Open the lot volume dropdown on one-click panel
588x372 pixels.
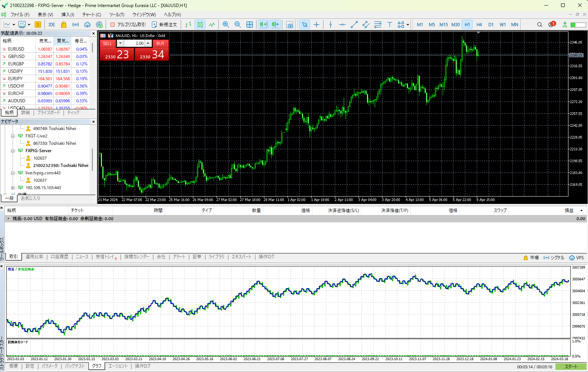120,43
